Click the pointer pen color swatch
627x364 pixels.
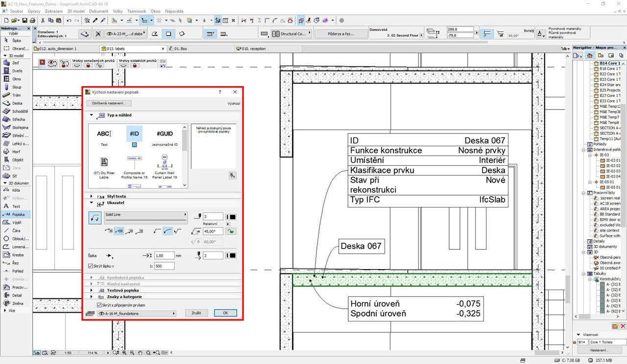[x=232, y=217]
